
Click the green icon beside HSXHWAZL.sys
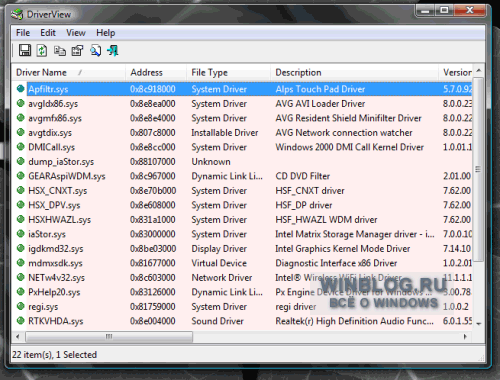(x=21, y=219)
